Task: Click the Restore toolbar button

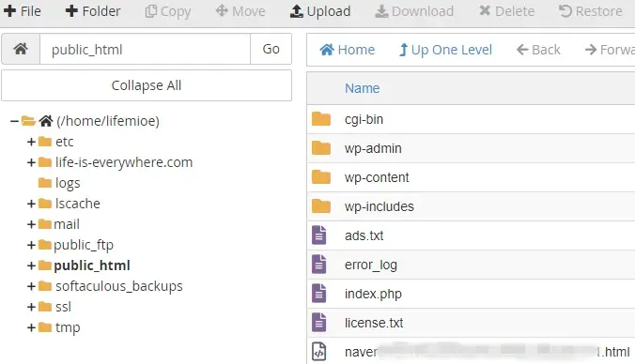Action: pyautogui.click(x=591, y=11)
